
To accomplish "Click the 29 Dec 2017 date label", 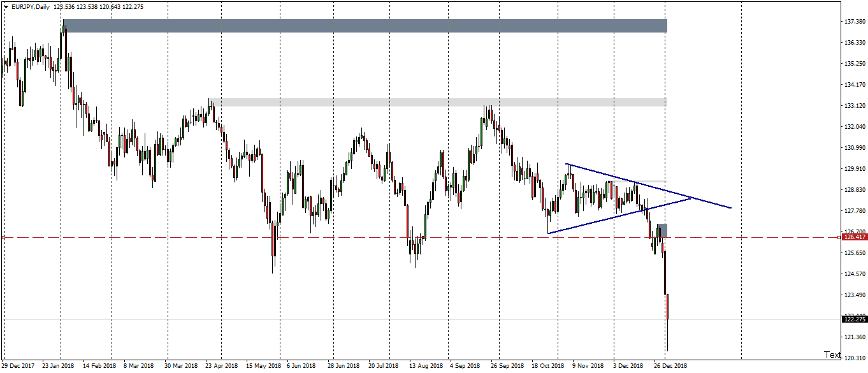I will (x=18, y=366).
